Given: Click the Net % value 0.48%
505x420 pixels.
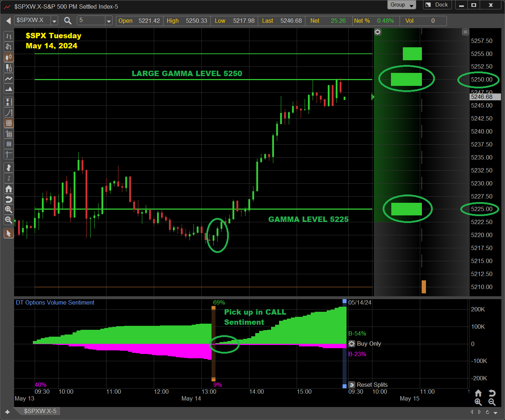Looking at the screenshot, I should (x=386, y=21).
